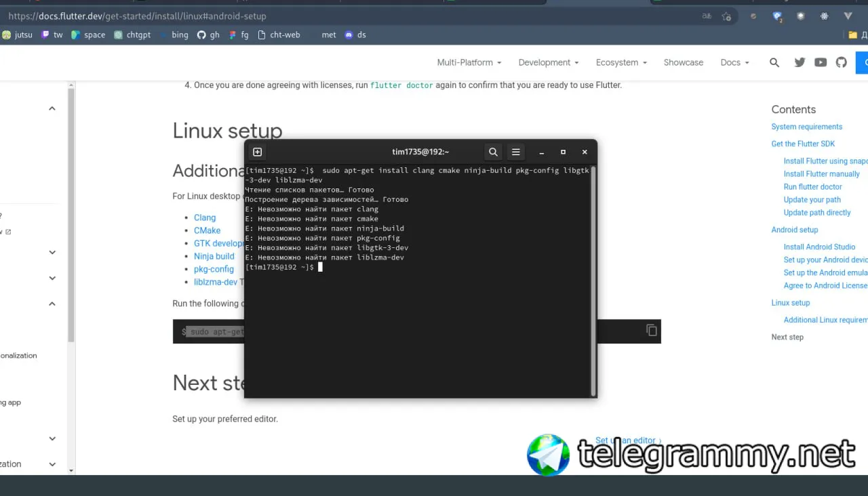Close the terminal window
This screenshot has height=496, width=868.
point(585,152)
